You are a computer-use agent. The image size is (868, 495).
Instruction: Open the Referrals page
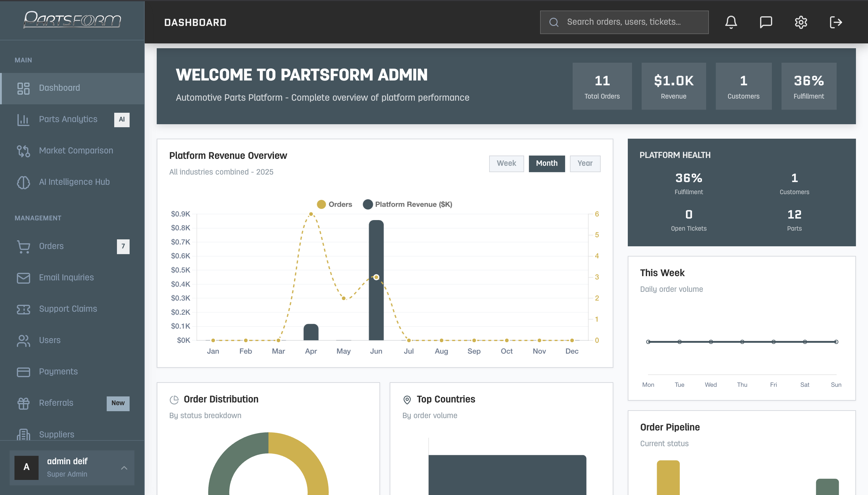[72, 403]
